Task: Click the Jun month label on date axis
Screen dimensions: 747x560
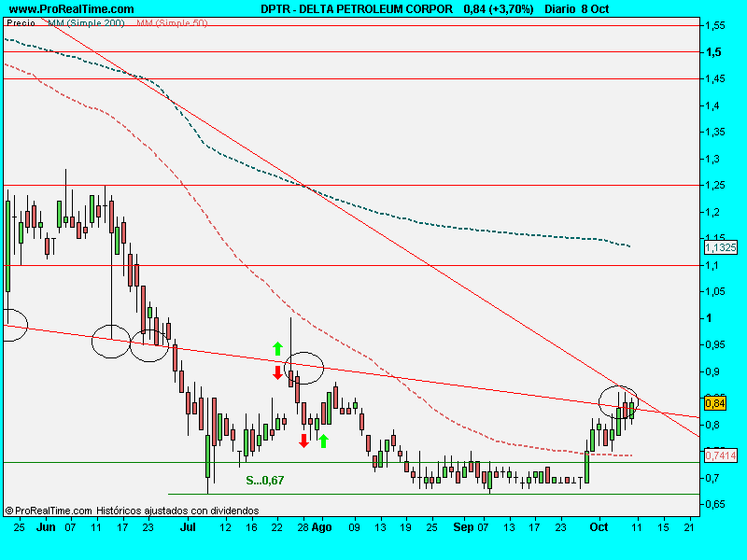Action: (x=46, y=527)
